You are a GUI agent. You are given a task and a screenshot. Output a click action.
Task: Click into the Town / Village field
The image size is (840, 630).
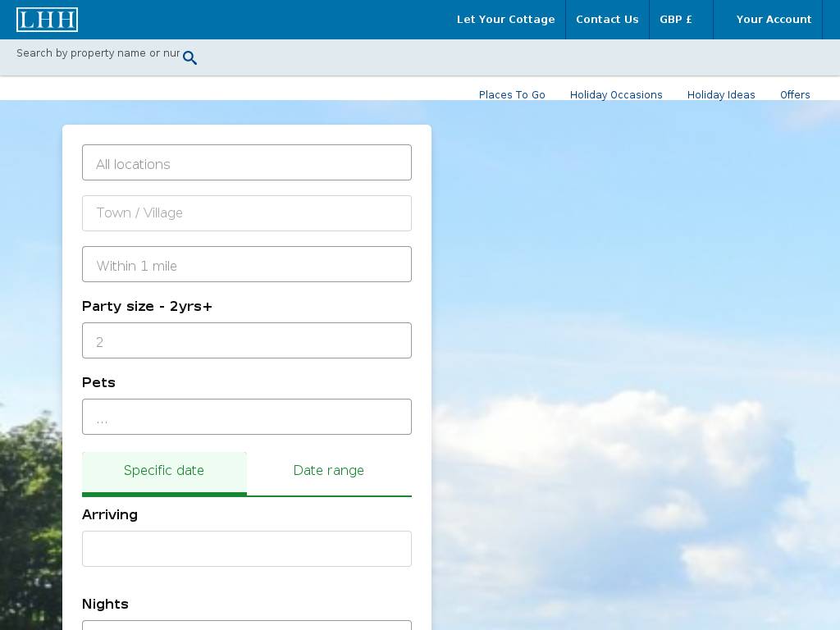click(247, 213)
